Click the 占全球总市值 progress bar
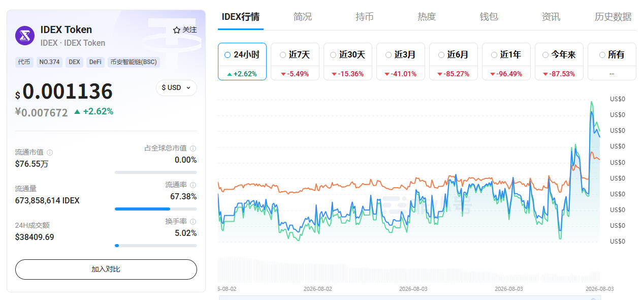This screenshot has height=300, width=644. point(155,172)
